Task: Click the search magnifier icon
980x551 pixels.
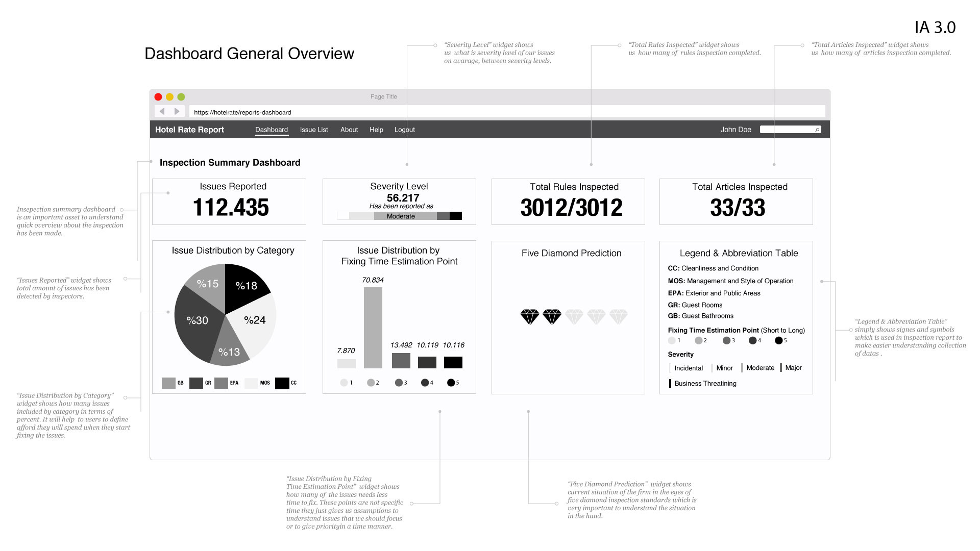Action: point(817,130)
